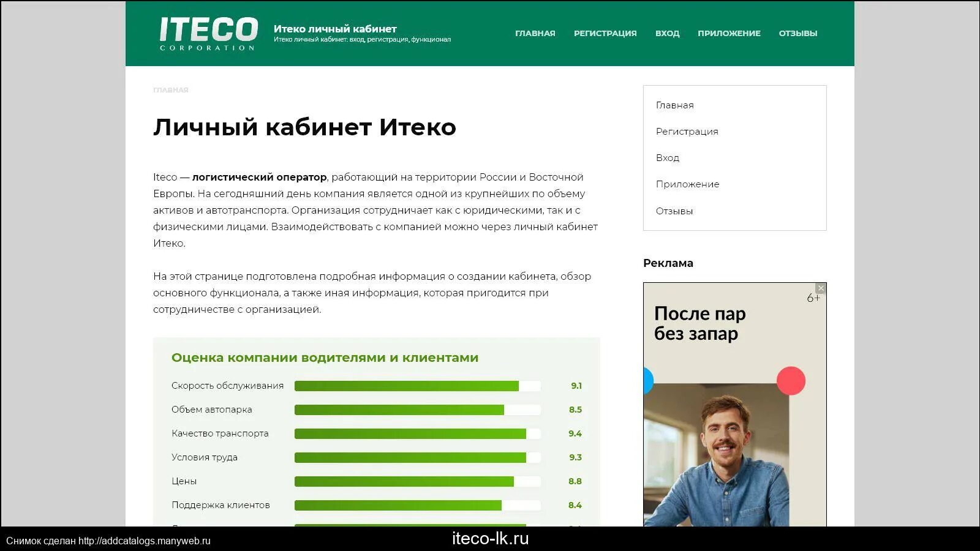
Task: Click the Условия труда label
Action: click(x=204, y=457)
